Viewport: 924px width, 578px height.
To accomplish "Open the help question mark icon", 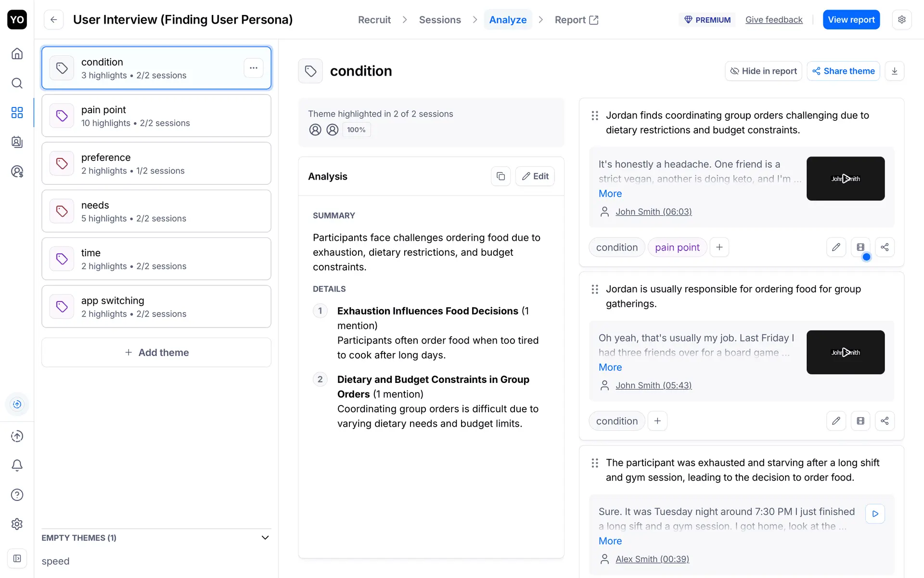I will [x=17, y=495].
